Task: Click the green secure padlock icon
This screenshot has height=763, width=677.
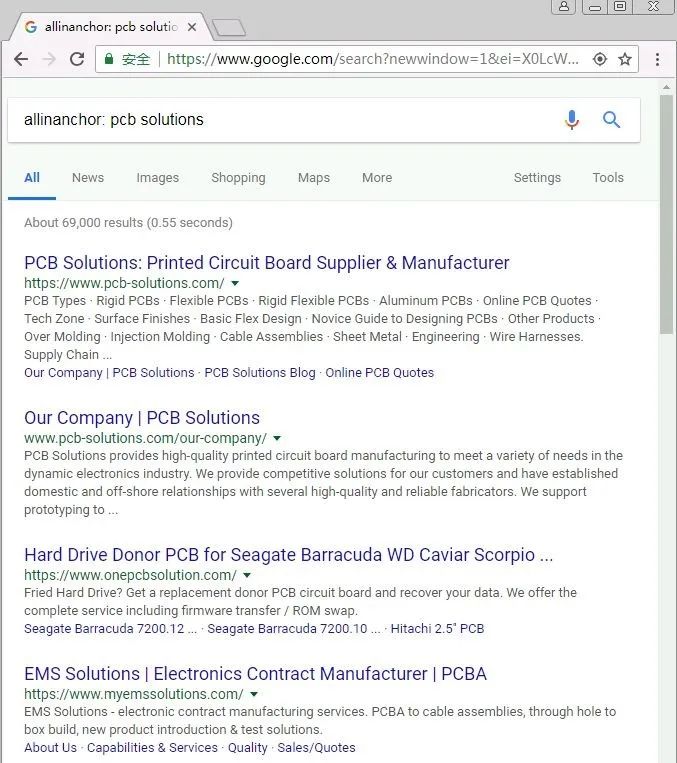Action: [109, 59]
